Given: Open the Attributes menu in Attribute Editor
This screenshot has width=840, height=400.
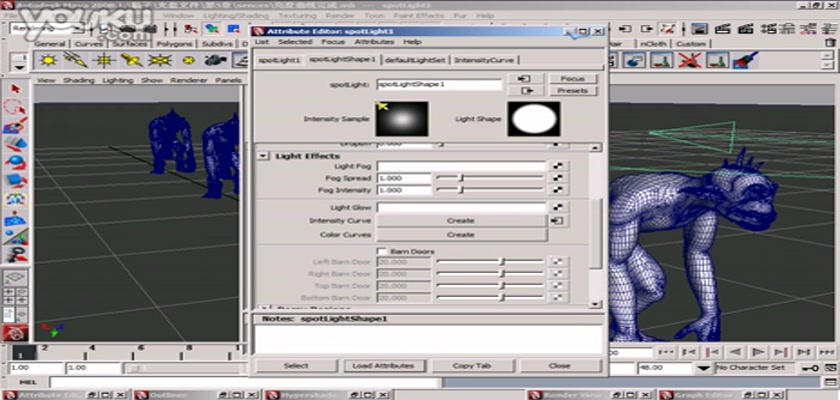Looking at the screenshot, I should click(x=374, y=42).
